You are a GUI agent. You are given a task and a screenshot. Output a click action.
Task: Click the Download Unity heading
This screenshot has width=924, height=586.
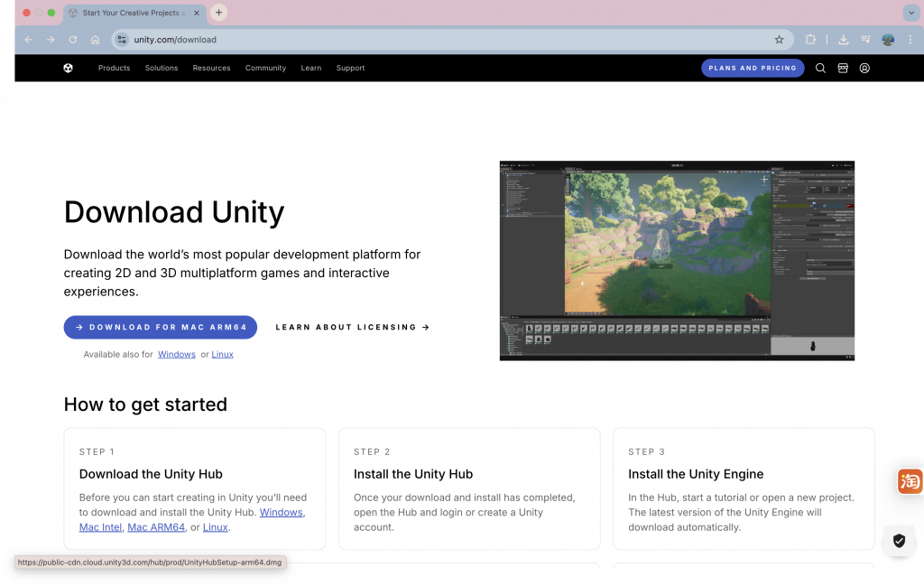[x=174, y=212]
